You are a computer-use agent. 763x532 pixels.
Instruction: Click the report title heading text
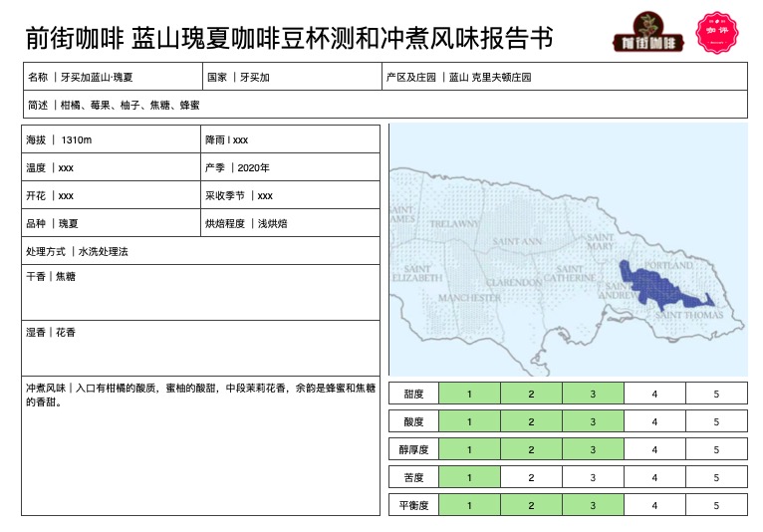289,38
